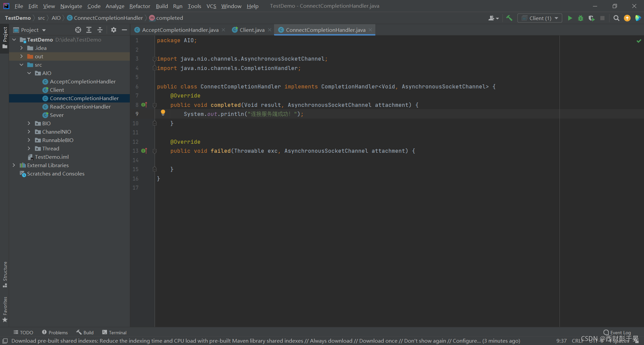Open the Client (1) run configuration dropdown
The image size is (644, 345).
[540, 18]
